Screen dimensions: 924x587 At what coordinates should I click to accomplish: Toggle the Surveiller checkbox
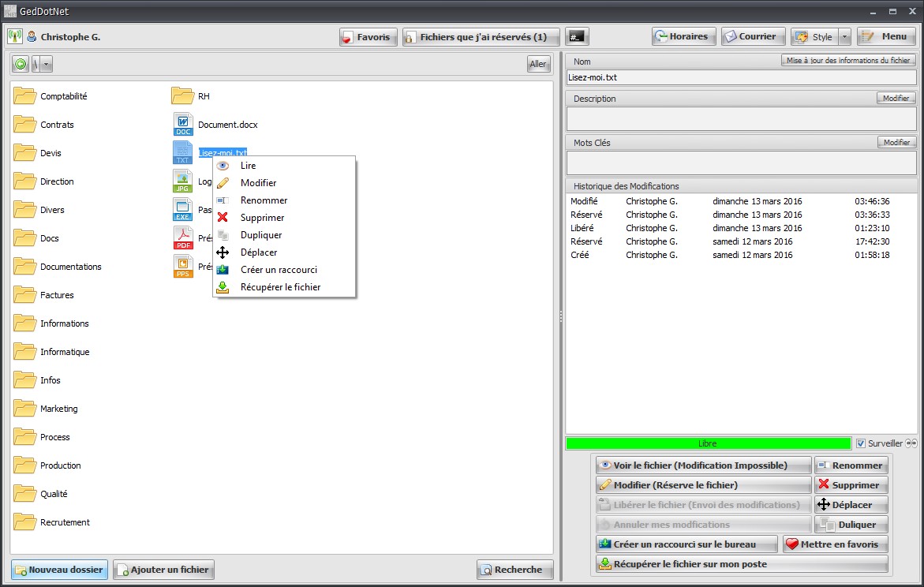point(861,443)
